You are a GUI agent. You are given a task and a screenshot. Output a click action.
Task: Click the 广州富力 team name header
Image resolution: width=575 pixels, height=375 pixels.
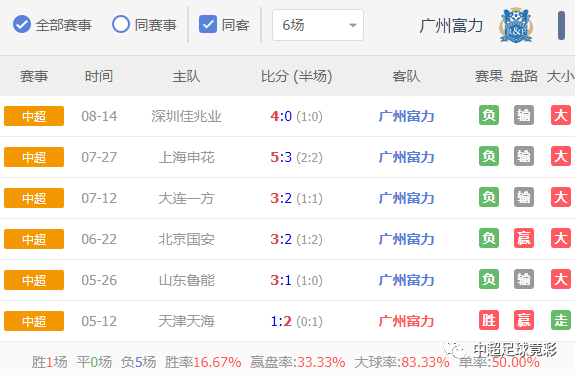tap(451, 26)
